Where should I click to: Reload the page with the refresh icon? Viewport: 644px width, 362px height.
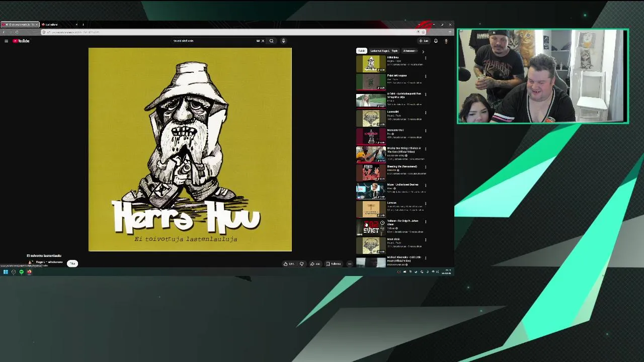[17, 32]
